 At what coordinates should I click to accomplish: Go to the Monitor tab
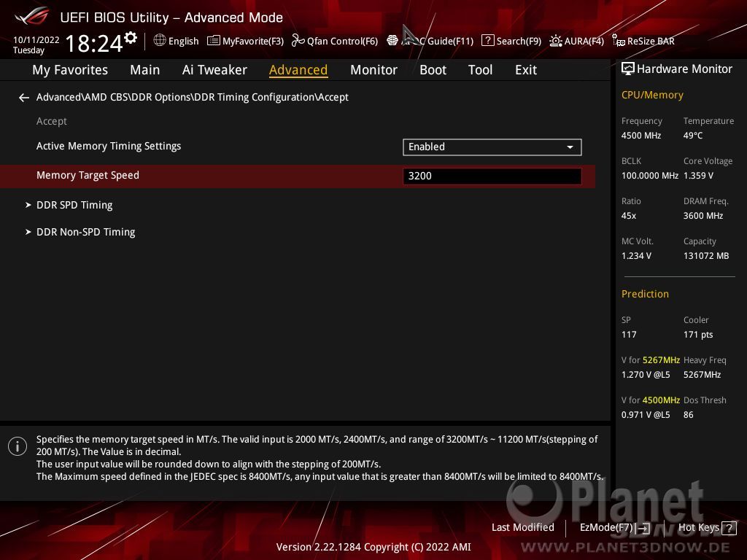(x=373, y=70)
